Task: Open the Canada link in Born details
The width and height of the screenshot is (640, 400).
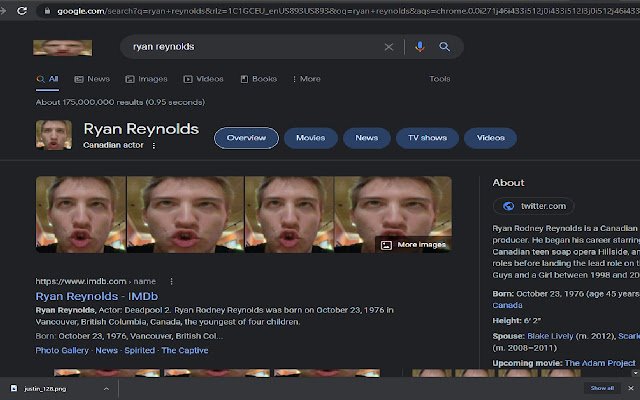Action: click(507, 306)
